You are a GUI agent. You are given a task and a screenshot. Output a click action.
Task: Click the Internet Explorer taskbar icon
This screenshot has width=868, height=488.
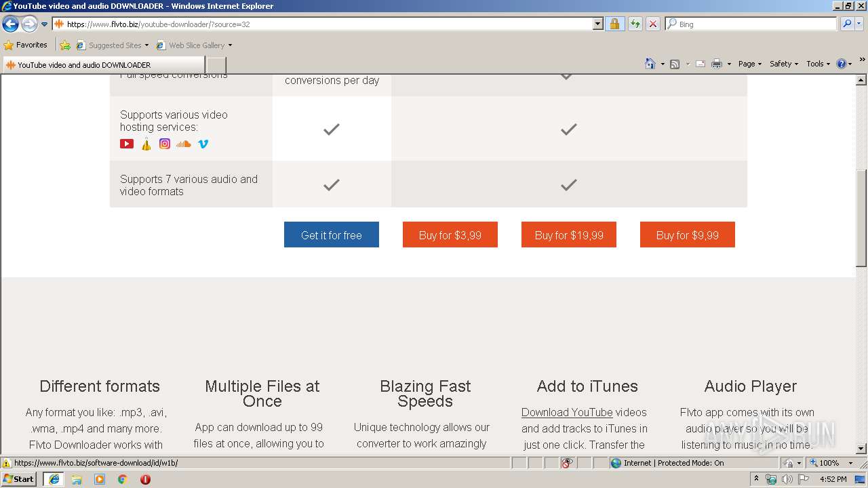54,479
